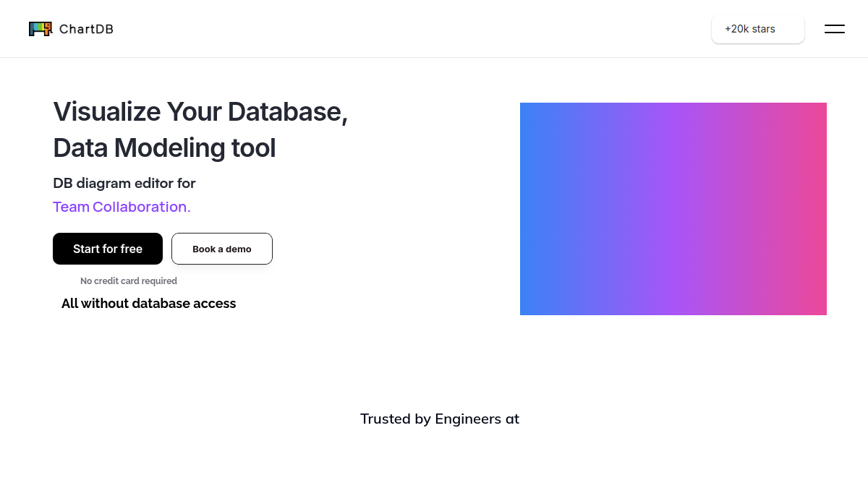Click the word 'stars' in the header button

763,29
